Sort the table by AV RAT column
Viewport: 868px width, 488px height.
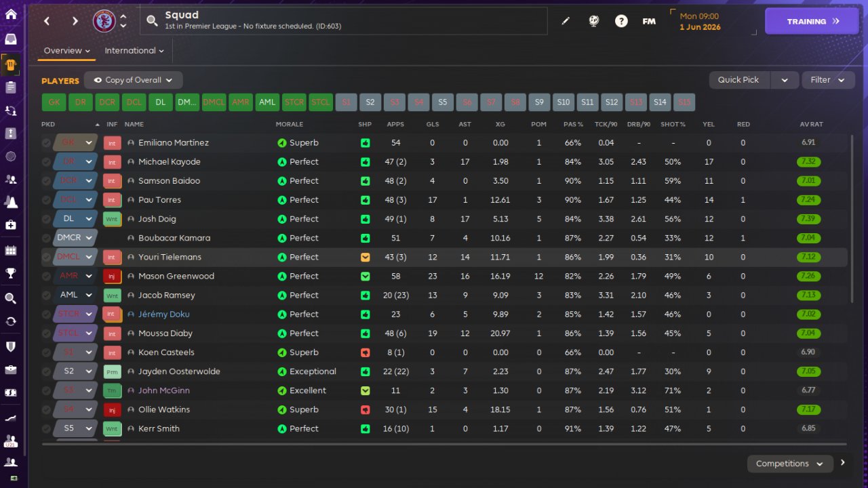click(810, 125)
